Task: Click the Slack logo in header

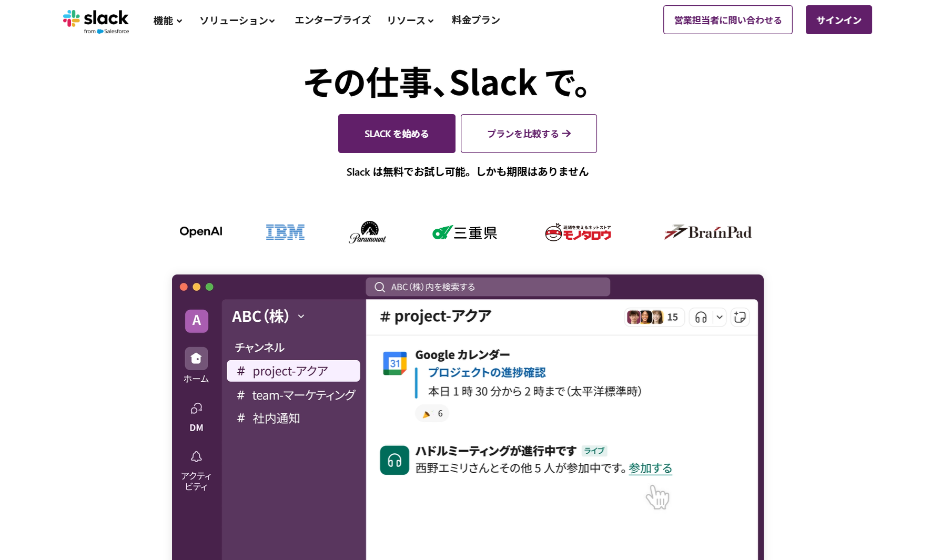Action: tap(96, 21)
